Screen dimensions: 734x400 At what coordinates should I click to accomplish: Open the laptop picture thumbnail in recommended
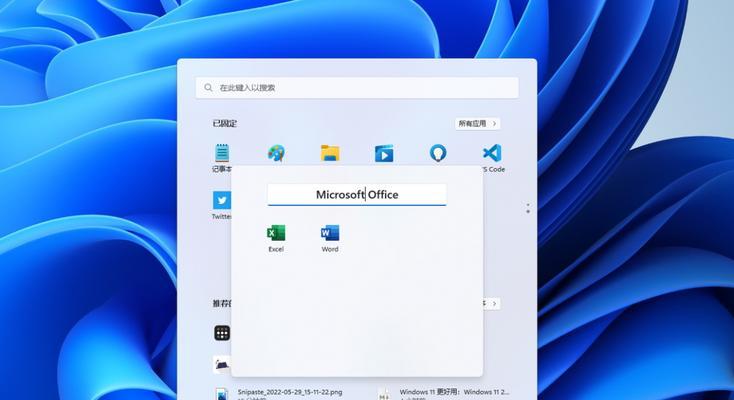(x=222, y=364)
